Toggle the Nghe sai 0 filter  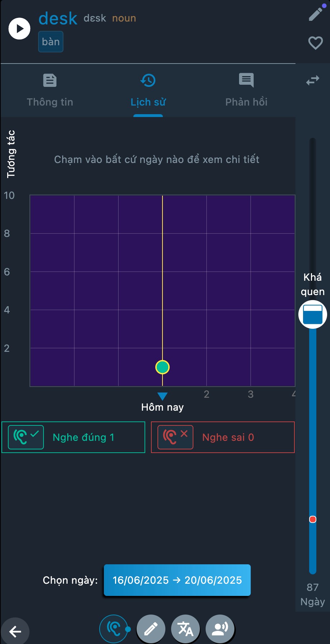pos(223,437)
